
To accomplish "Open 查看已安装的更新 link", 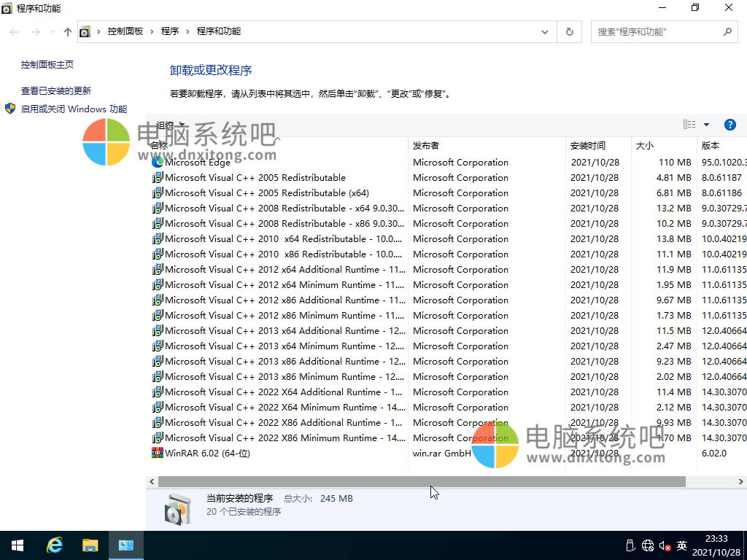I will (x=56, y=91).
